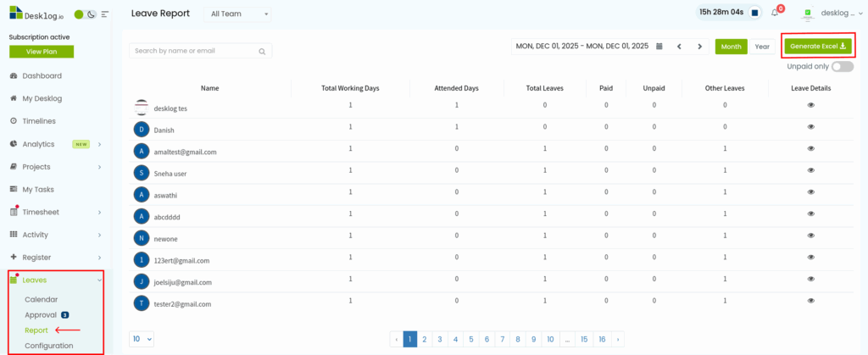Click the Generate Excel button
Viewport: 868px width, 355px height.
click(x=818, y=46)
